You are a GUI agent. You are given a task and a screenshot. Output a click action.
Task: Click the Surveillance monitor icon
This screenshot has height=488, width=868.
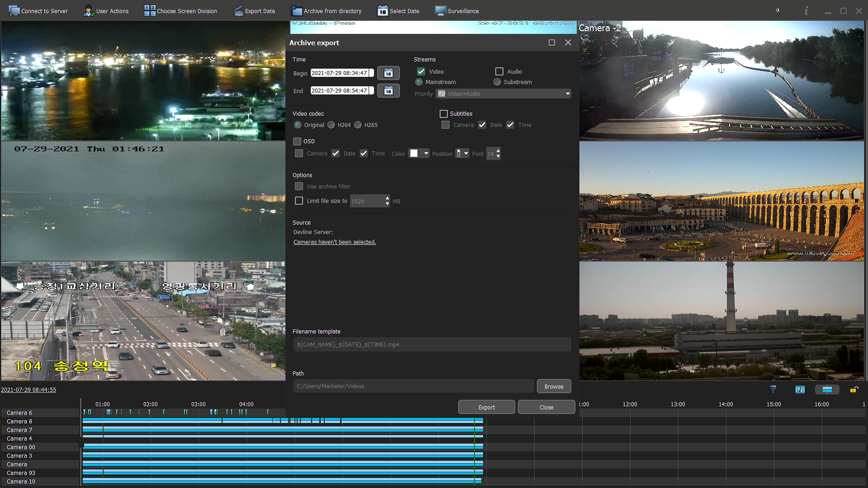coord(440,11)
